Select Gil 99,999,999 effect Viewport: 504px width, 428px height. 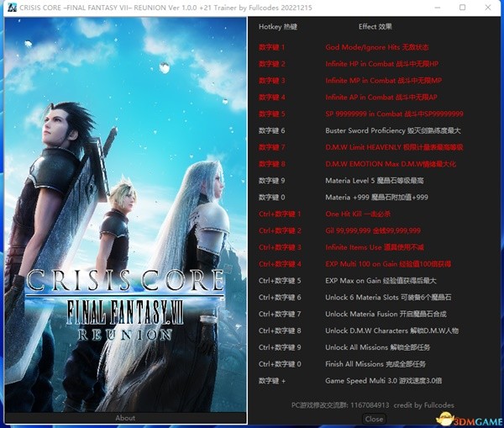(373, 230)
